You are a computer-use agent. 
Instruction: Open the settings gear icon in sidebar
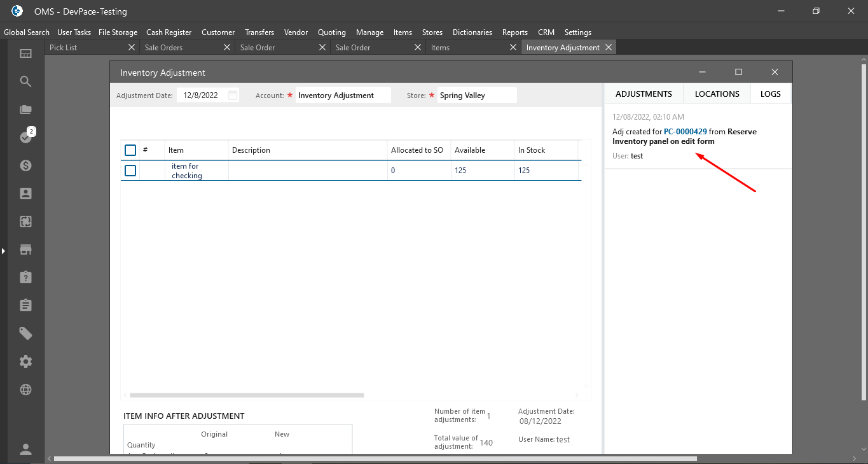(x=25, y=362)
